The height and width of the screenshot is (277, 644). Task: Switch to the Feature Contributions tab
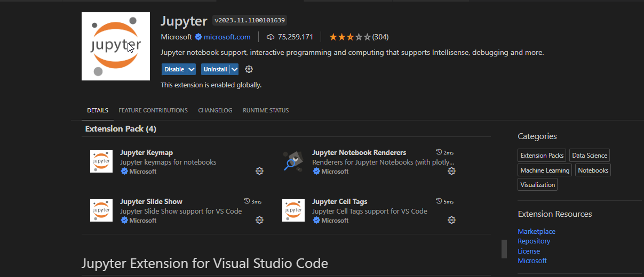[153, 110]
